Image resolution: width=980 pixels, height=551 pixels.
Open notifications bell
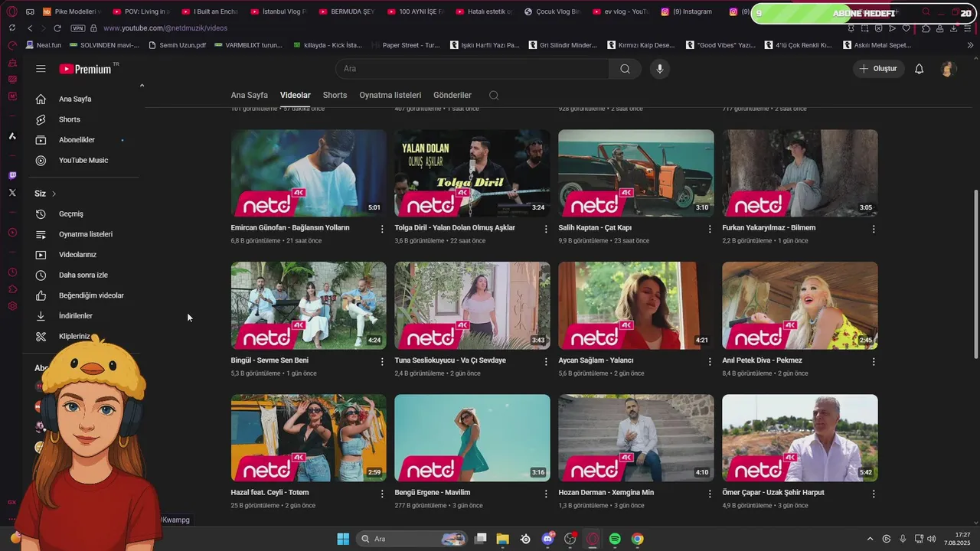(x=920, y=69)
